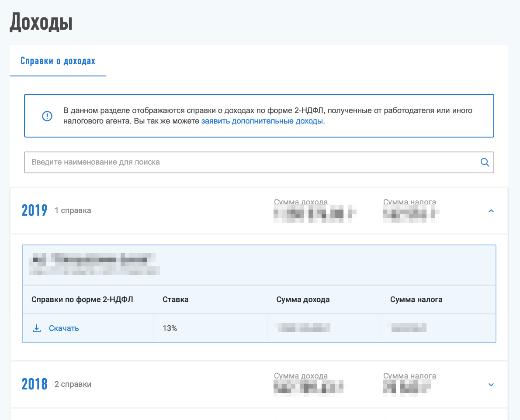Screen dimensions: 520x420
Task: Click the 2 справки label
Action: (73, 384)
